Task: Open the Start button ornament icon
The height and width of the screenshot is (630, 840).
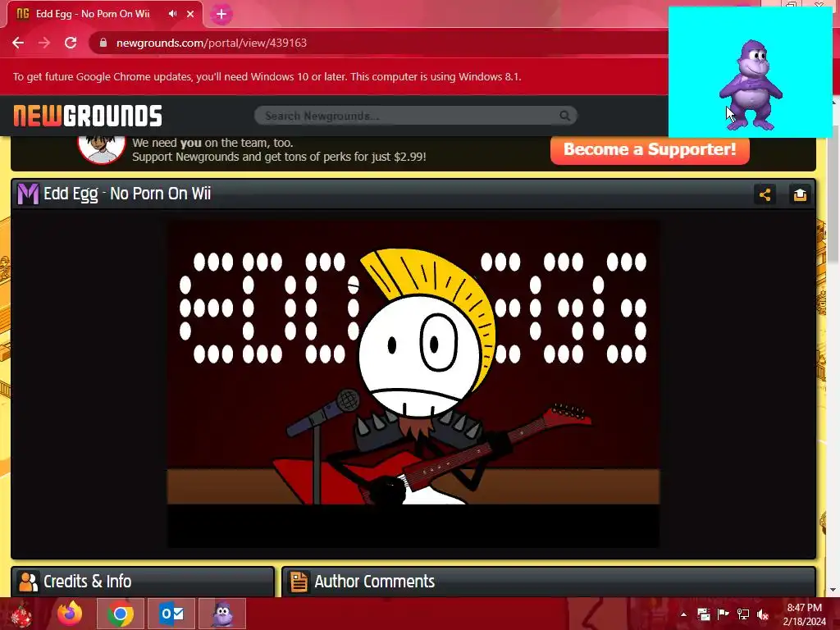Action: pos(21,614)
